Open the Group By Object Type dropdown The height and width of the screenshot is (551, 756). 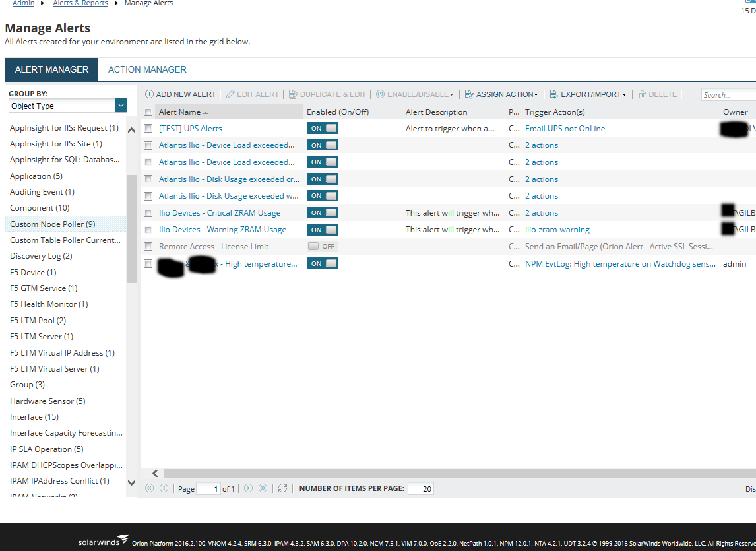click(x=121, y=105)
